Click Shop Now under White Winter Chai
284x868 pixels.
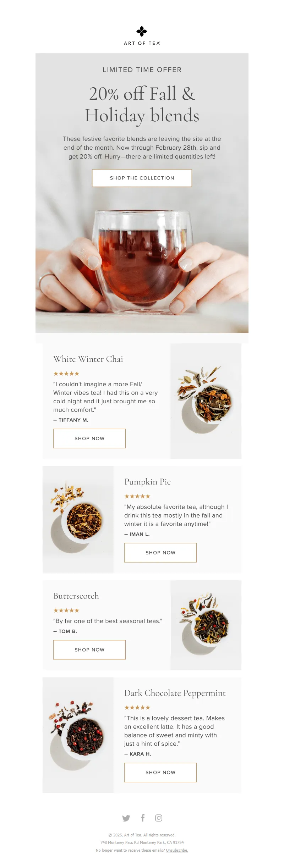click(89, 438)
